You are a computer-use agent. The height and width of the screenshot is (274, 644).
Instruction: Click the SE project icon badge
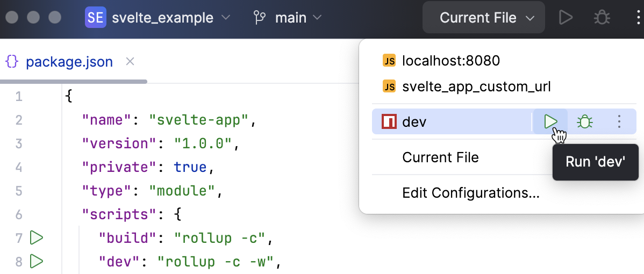pos(96,18)
